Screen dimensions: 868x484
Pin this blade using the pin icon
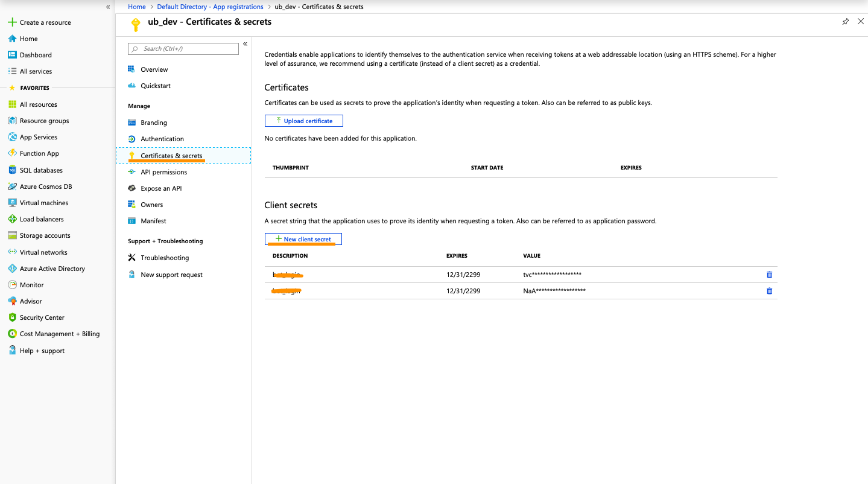click(x=845, y=22)
